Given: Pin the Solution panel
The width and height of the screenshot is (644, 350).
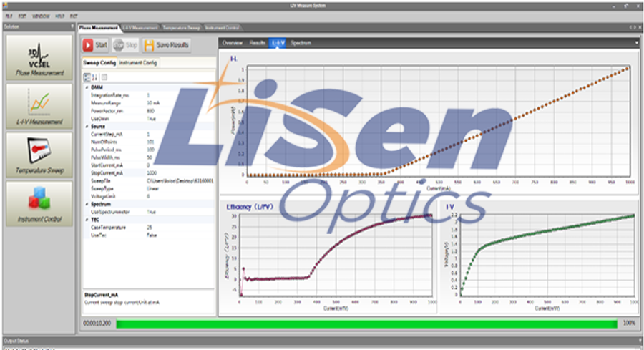Looking at the screenshot, I should pos(72,26).
